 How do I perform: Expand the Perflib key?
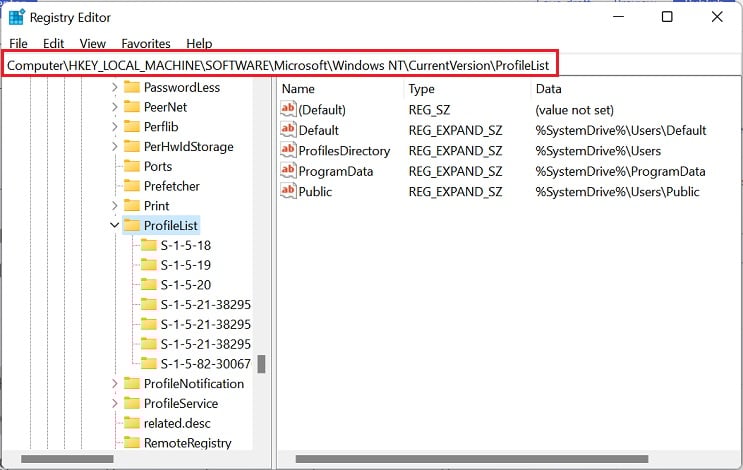(115, 127)
